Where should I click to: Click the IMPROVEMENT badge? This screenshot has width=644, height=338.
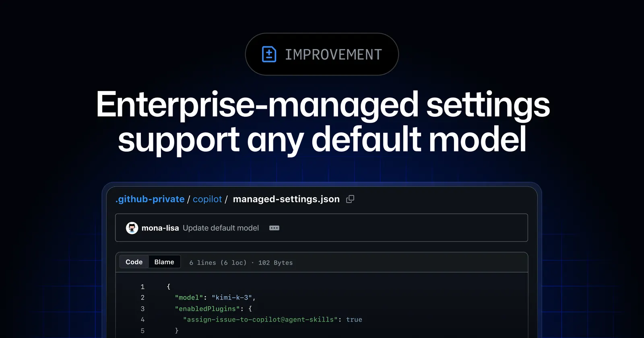(322, 54)
